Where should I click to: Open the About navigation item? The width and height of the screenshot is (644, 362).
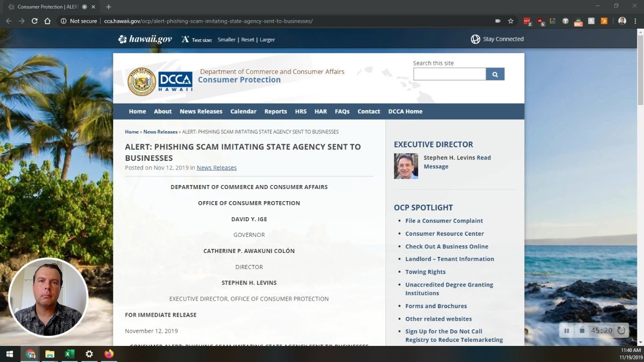(163, 112)
